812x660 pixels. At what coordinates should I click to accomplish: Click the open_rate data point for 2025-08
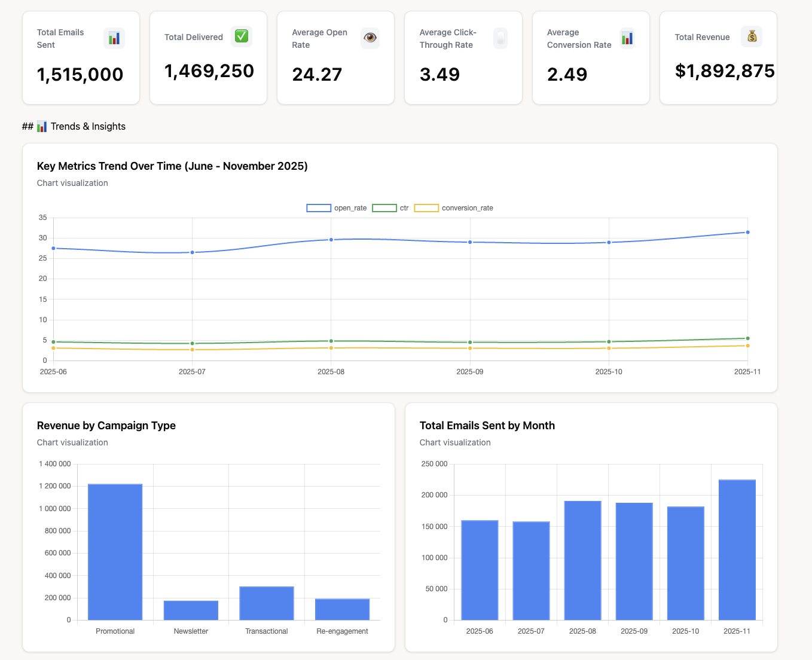(331, 240)
